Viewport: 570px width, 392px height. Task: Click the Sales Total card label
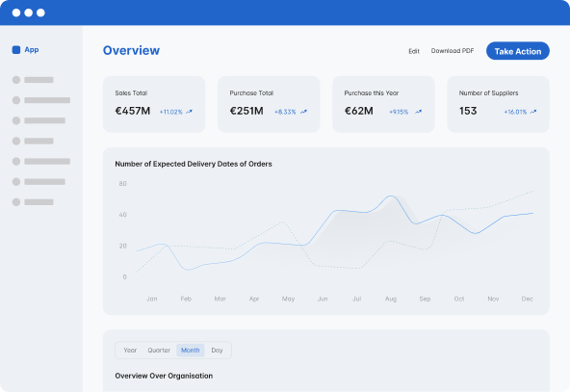(x=131, y=93)
